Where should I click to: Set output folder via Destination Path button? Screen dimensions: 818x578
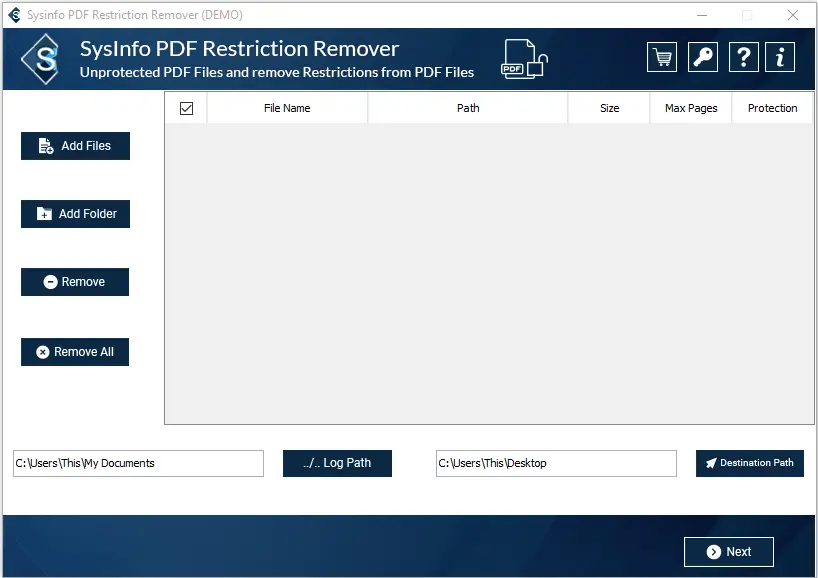click(x=749, y=463)
